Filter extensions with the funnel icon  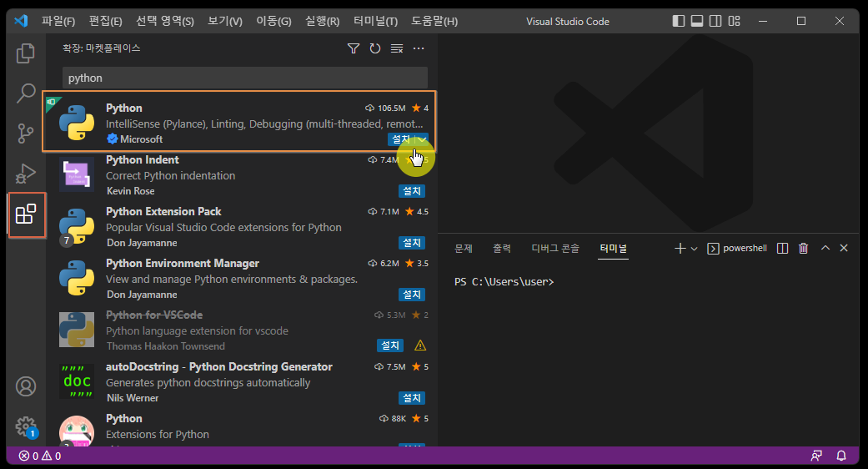pyautogui.click(x=354, y=48)
